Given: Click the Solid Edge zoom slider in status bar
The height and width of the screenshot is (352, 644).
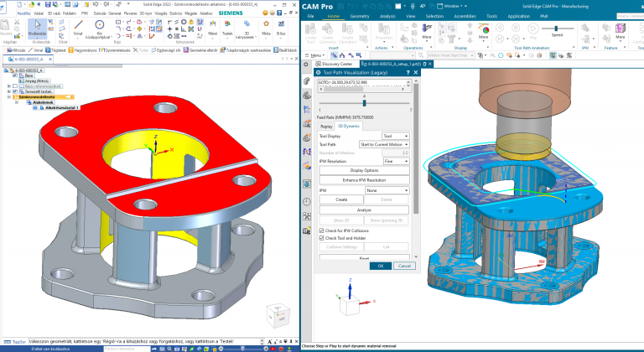Looking at the screenshot, I should pos(243,349).
